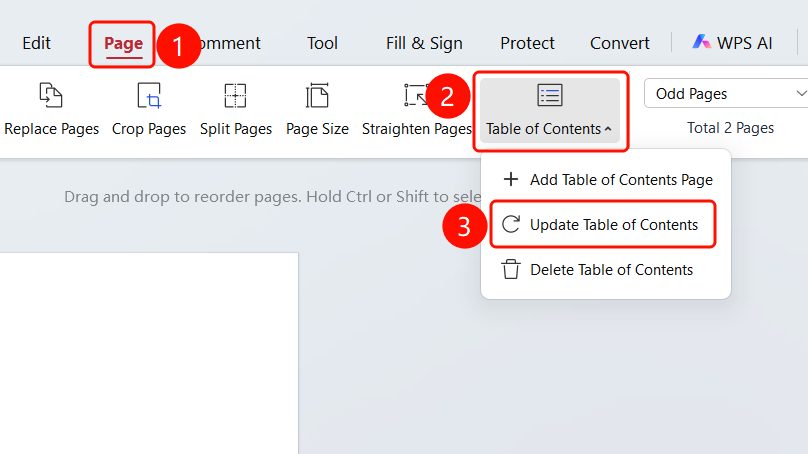Click the Crop Pages icon

click(149, 95)
